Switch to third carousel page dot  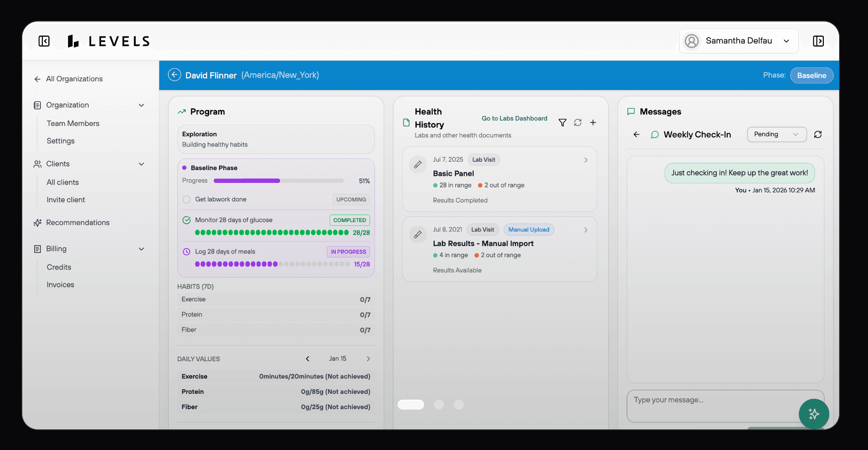pyautogui.click(x=459, y=405)
